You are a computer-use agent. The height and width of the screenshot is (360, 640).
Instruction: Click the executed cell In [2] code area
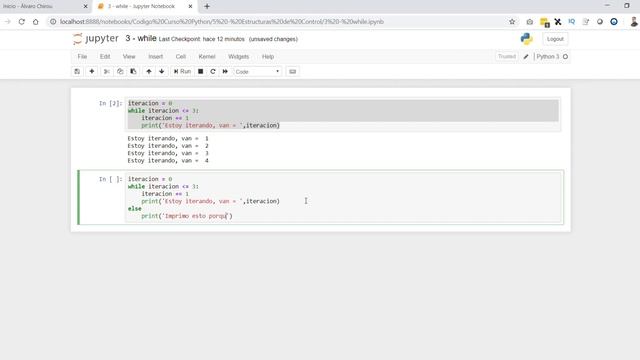click(x=343, y=114)
